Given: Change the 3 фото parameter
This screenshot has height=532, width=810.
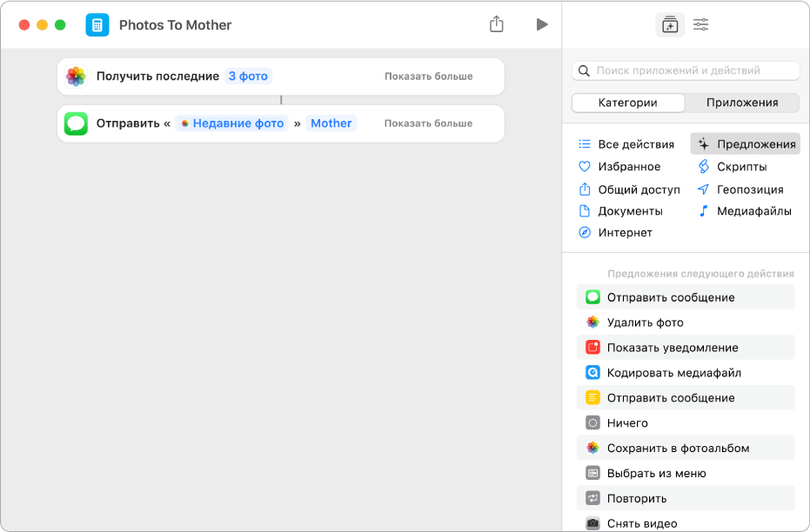Looking at the screenshot, I should click(x=248, y=76).
